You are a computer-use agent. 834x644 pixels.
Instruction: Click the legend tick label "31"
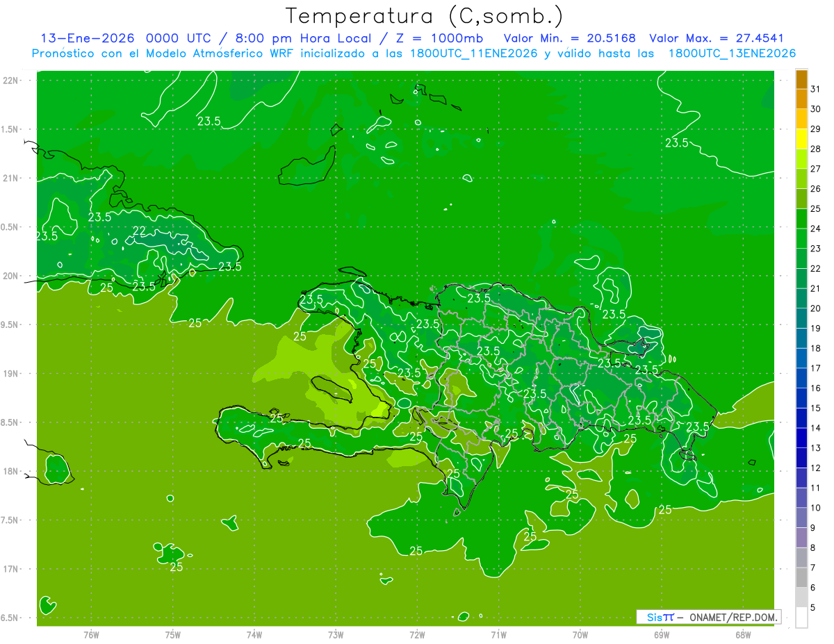[816, 89]
